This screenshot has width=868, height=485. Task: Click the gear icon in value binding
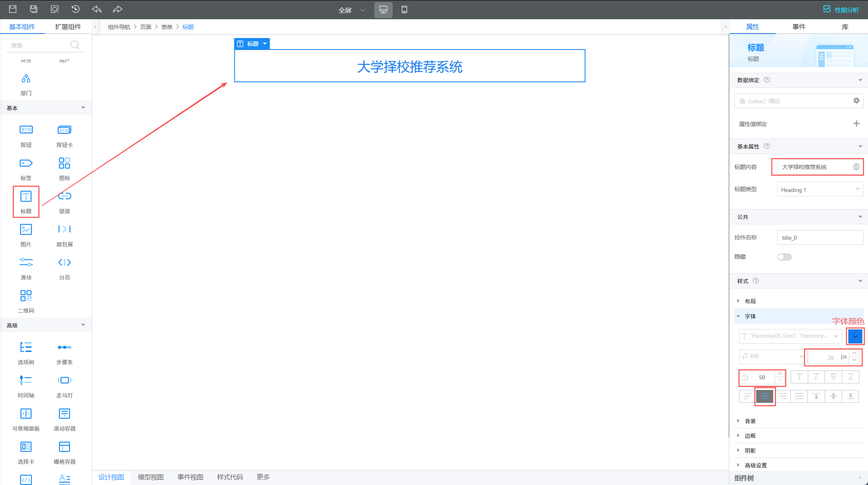click(x=856, y=101)
